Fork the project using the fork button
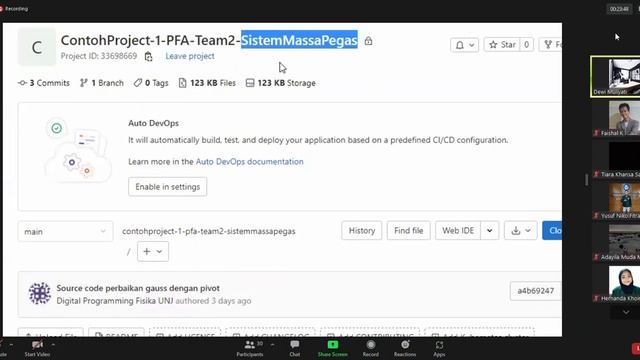This screenshot has height=360, width=640. [x=551, y=44]
